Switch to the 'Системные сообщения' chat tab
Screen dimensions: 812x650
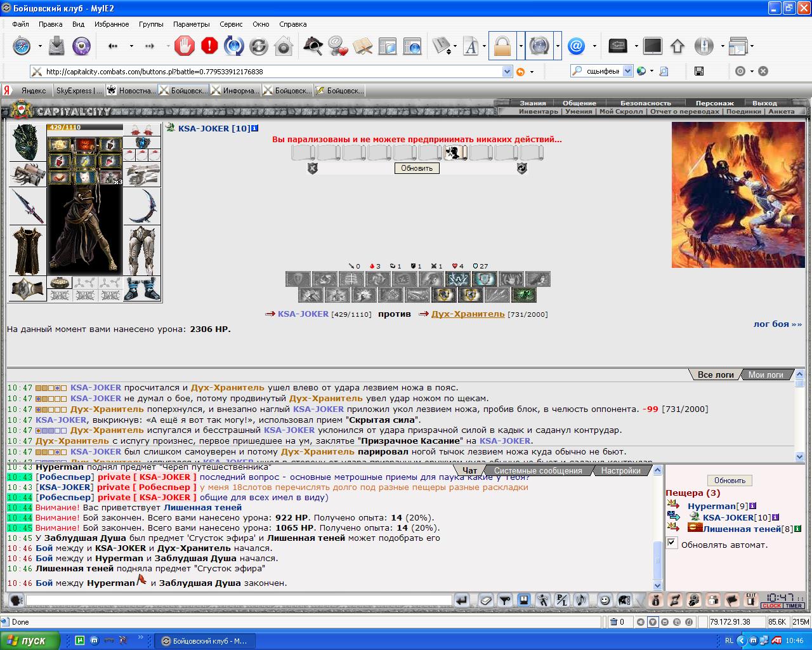[538, 470]
